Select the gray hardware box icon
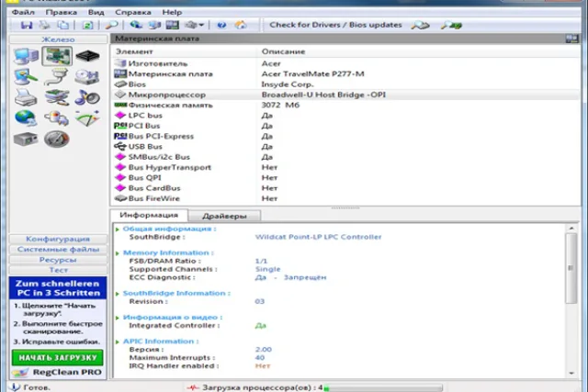 (26, 139)
